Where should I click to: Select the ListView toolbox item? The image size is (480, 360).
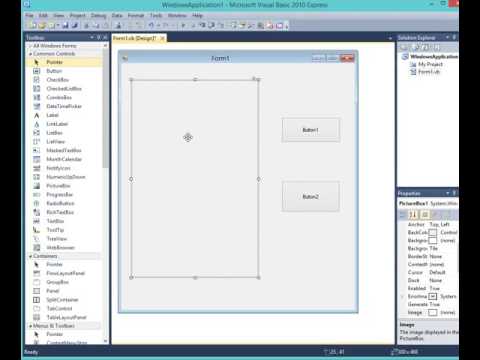pyautogui.click(x=63, y=142)
